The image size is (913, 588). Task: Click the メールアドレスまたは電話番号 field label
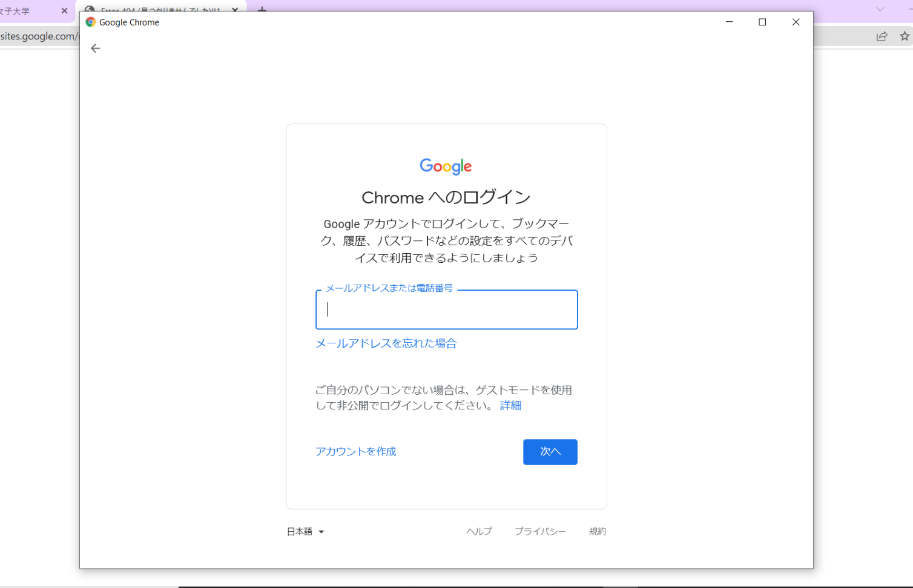(389, 288)
